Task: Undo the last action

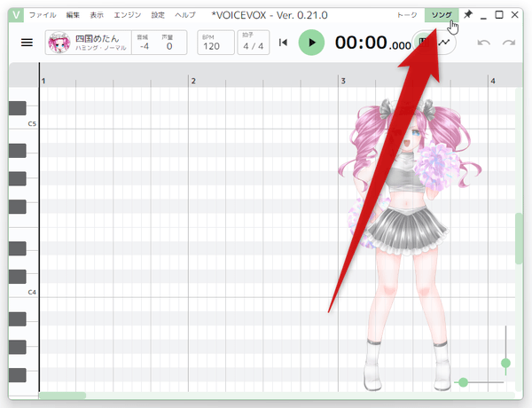Action: coord(483,43)
